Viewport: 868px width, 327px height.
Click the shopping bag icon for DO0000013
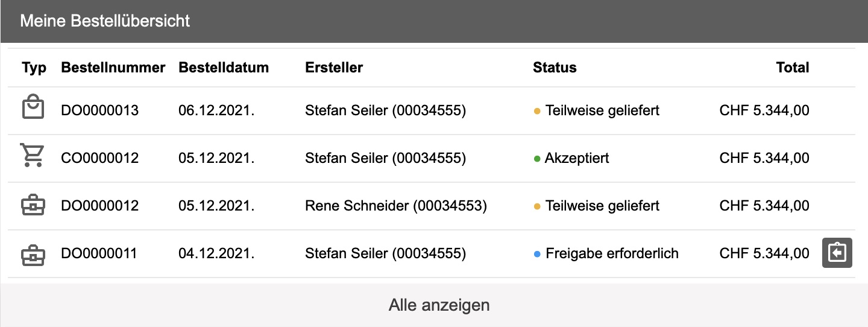33,109
